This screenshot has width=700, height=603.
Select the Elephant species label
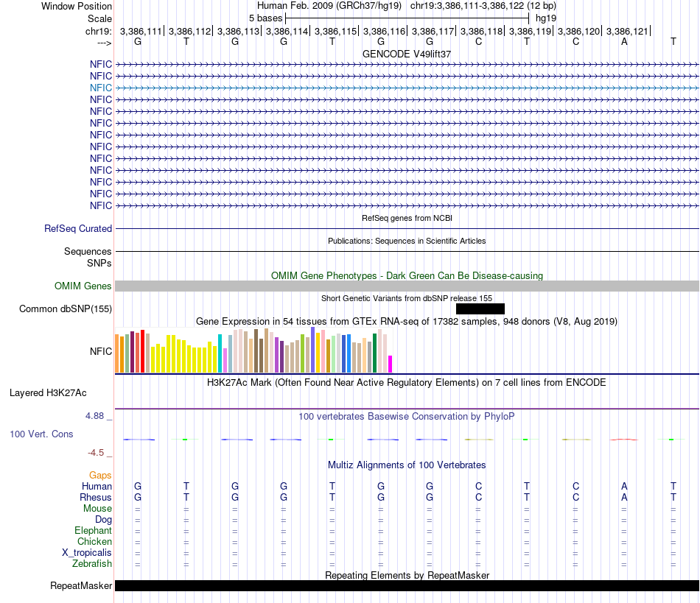(x=94, y=530)
